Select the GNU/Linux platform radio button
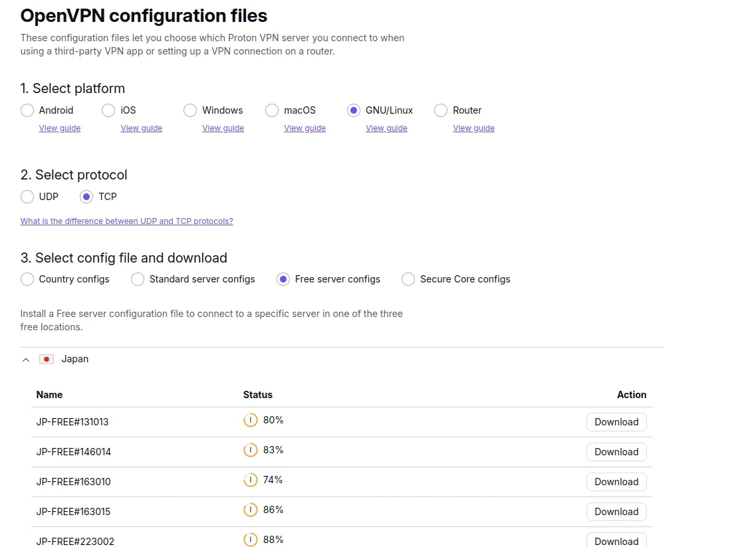 354,110
